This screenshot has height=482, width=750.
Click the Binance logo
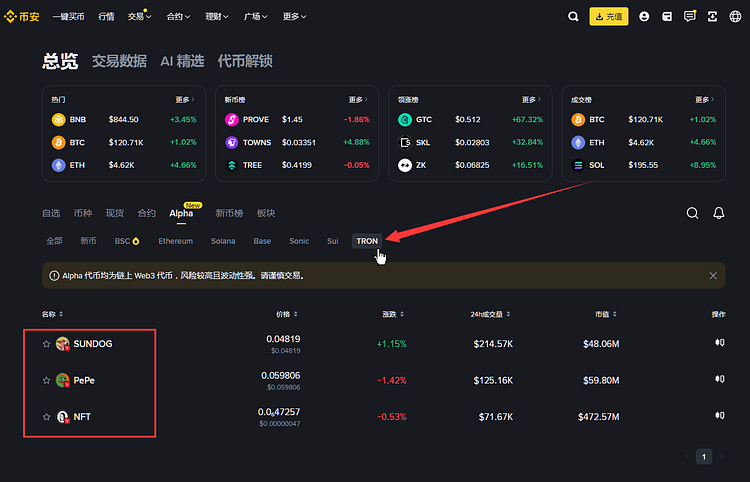pyautogui.click(x=22, y=17)
